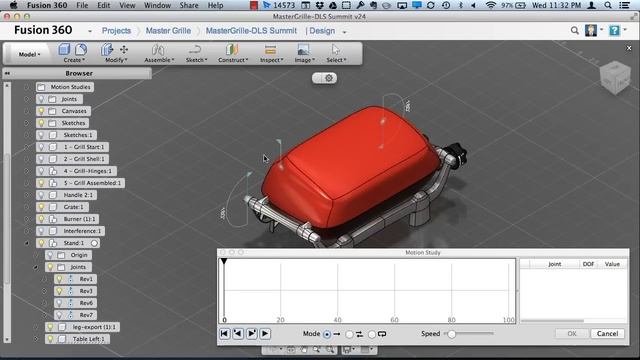
Task: Select the Move tool beside Modify
Action: 124,49
